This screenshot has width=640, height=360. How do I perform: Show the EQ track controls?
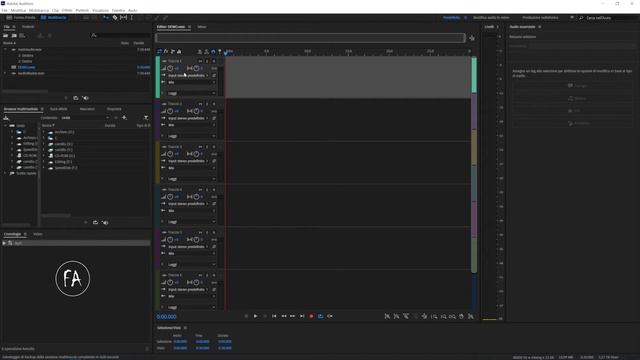(179, 51)
